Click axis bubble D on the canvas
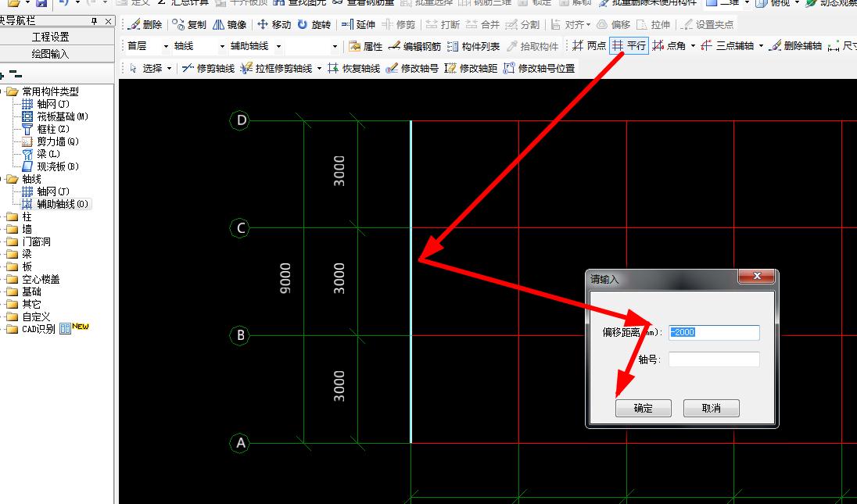 [x=240, y=120]
